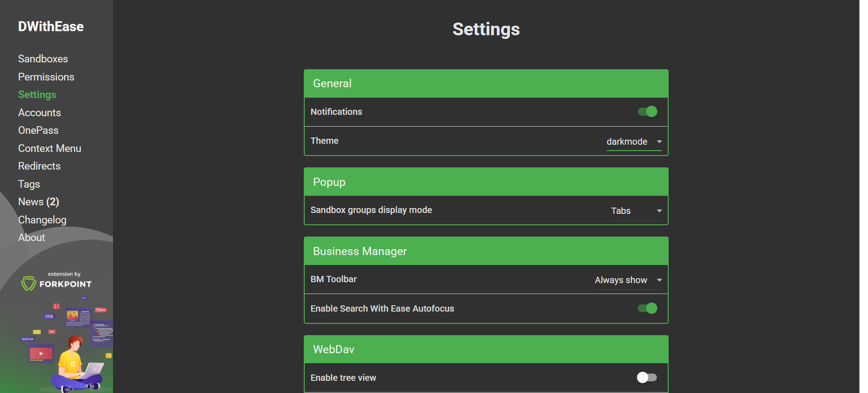
Task: Open the Changelog page
Action: point(42,220)
